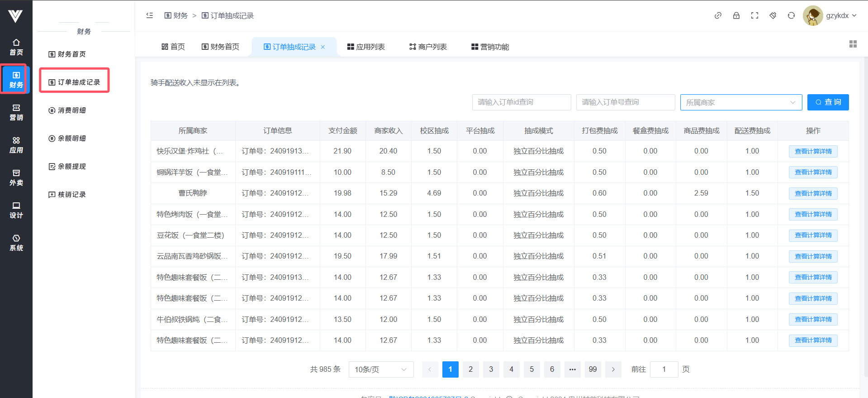Select 余额提现 in finance menu
The image size is (868, 398).
click(71, 167)
